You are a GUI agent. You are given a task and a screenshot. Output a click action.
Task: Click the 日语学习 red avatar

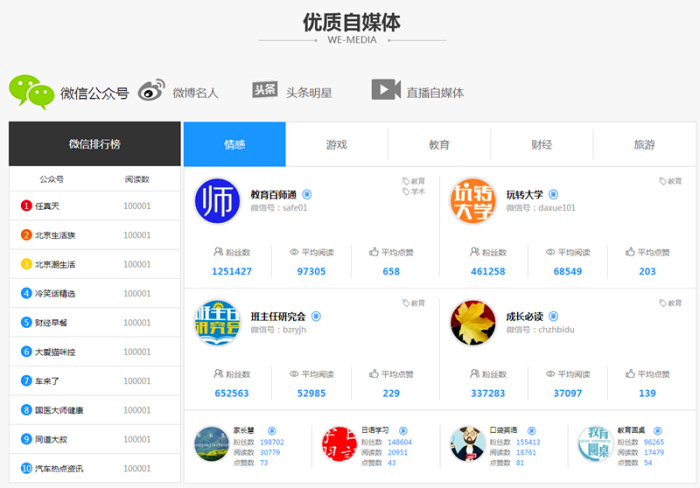tap(340, 444)
